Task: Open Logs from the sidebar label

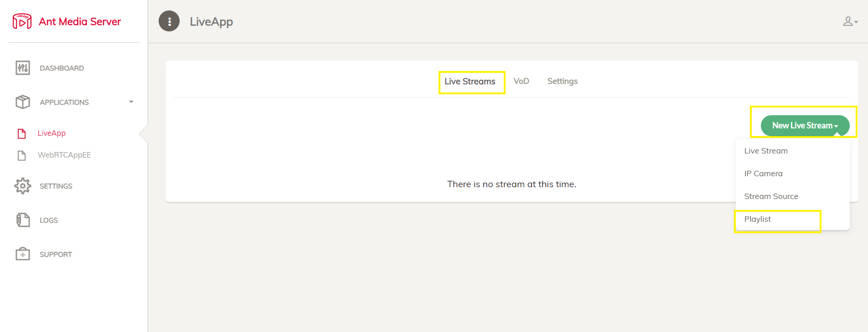Action: point(49,220)
